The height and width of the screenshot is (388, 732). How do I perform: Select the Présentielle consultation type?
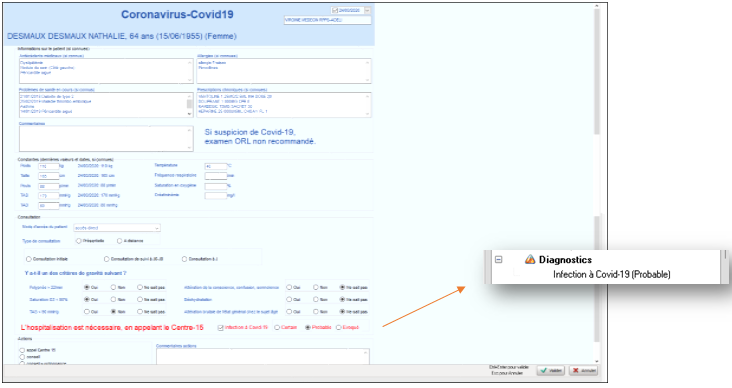[x=78, y=241]
